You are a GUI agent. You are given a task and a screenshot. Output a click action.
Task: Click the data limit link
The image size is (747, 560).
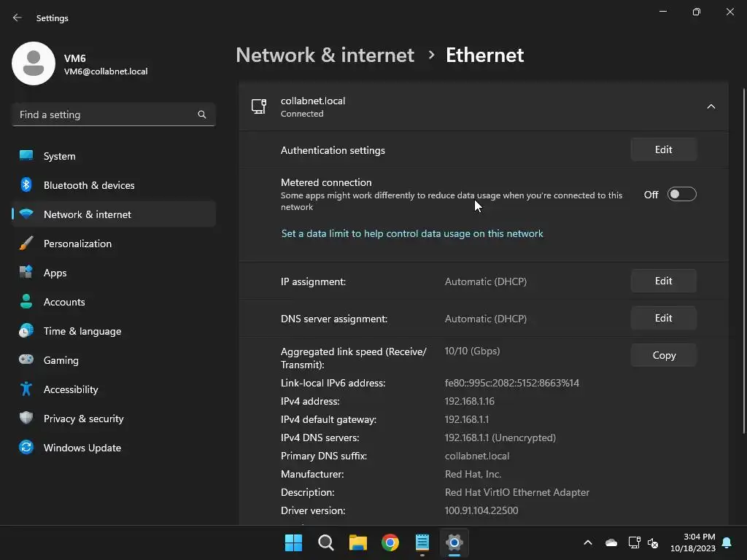[412, 234]
